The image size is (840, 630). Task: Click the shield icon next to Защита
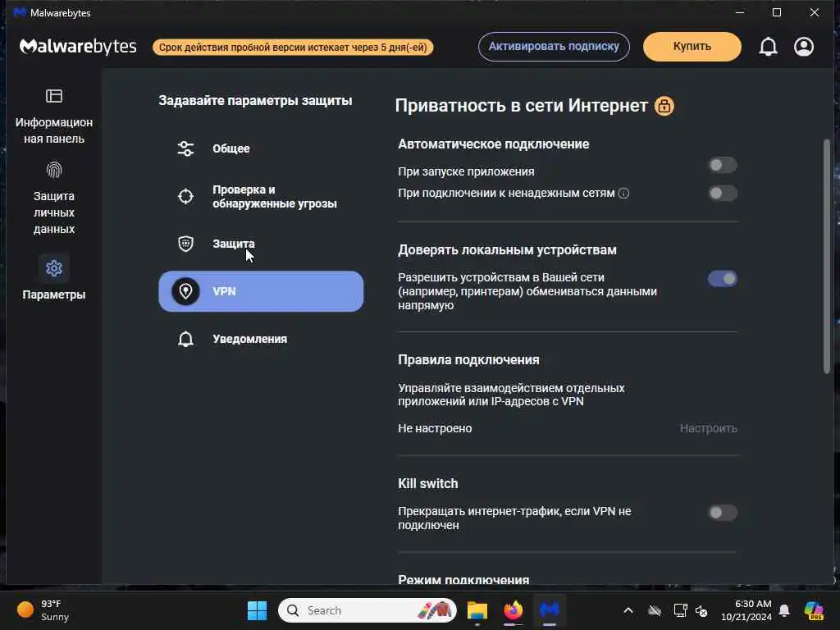(186, 244)
